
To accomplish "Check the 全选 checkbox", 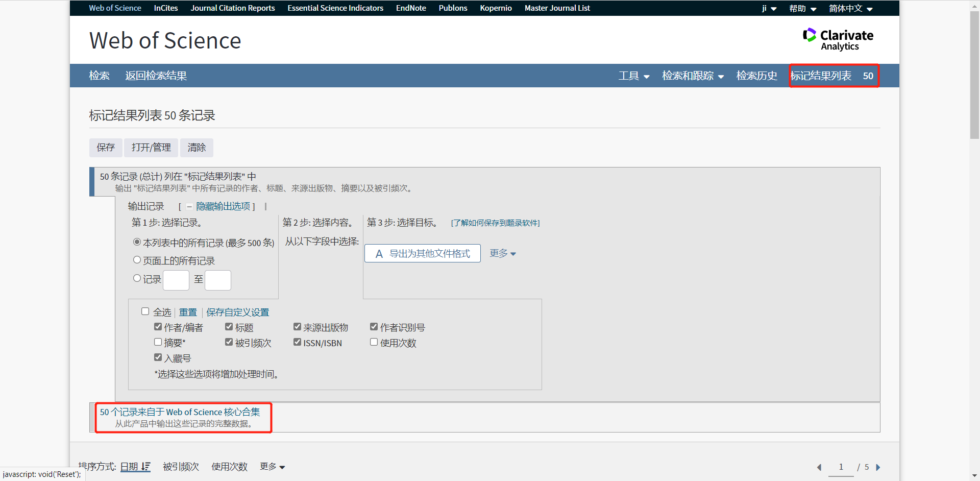I will point(145,311).
